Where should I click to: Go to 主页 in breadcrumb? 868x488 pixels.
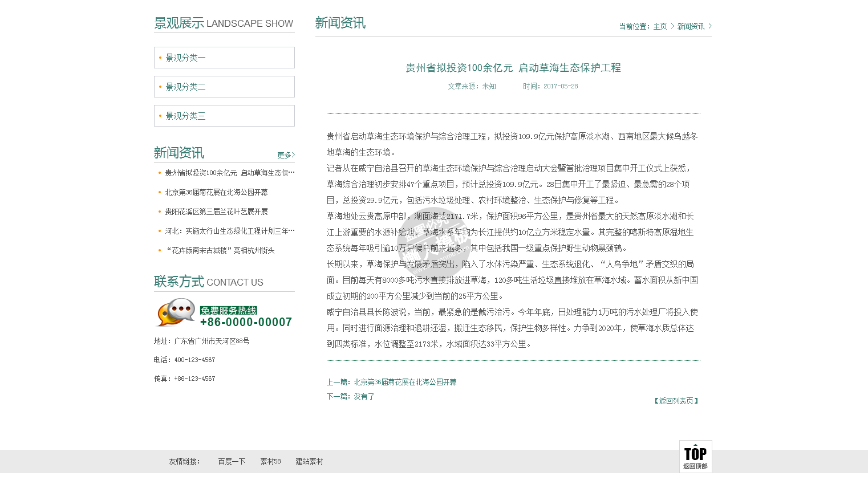pyautogui.click(x=660, y=26)
